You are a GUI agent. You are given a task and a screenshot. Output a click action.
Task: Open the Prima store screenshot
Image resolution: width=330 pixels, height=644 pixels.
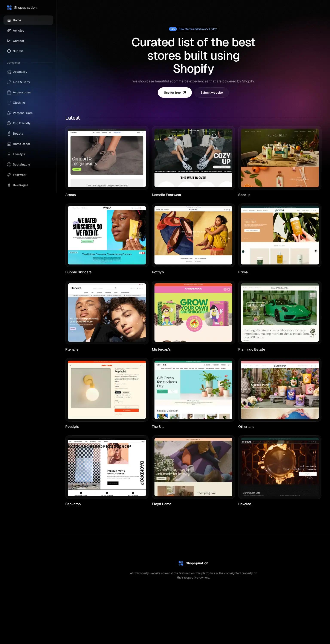[x=280, y=235]
